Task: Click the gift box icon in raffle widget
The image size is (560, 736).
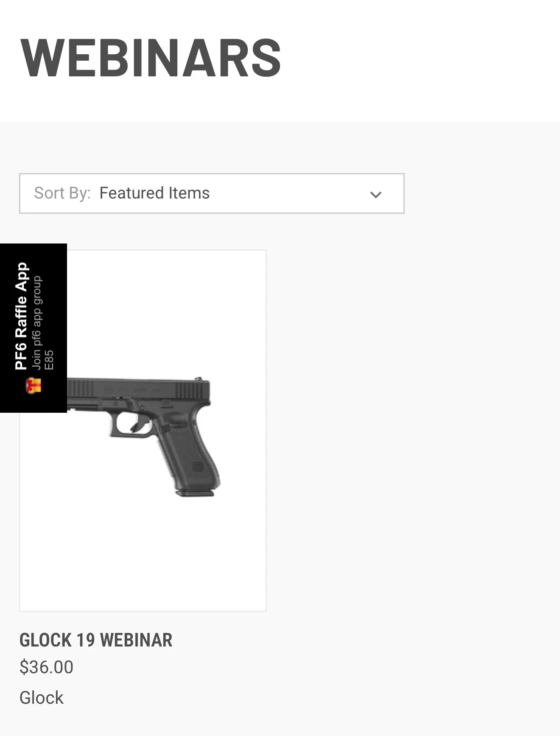Action: pos(33,386)
